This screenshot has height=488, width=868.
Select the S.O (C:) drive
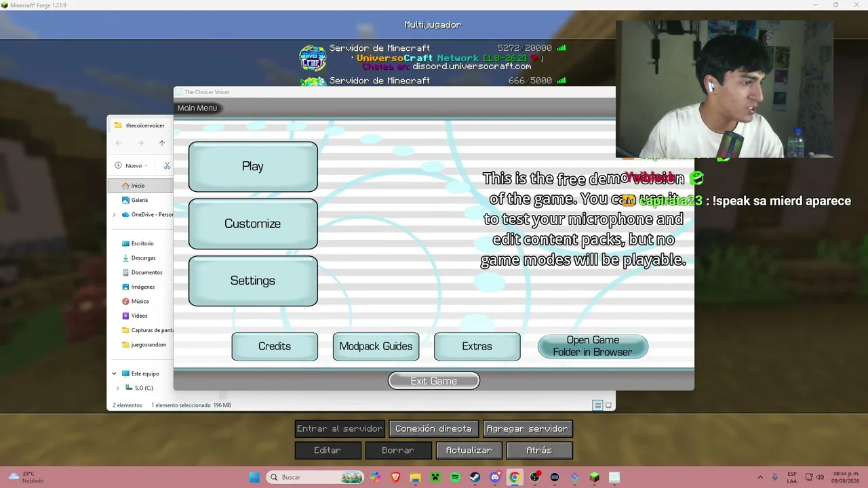[x=139, y=388]
